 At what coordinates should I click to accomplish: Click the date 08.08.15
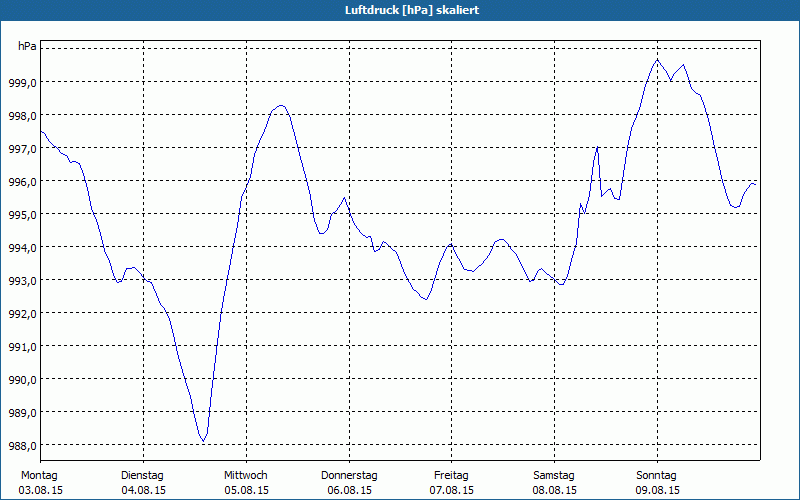point(555,490)
